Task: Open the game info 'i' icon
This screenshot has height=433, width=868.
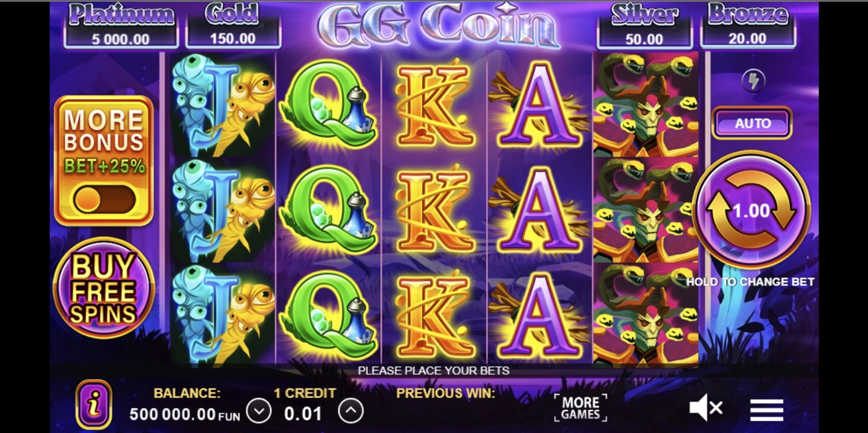Action: [x=94, y=404]
